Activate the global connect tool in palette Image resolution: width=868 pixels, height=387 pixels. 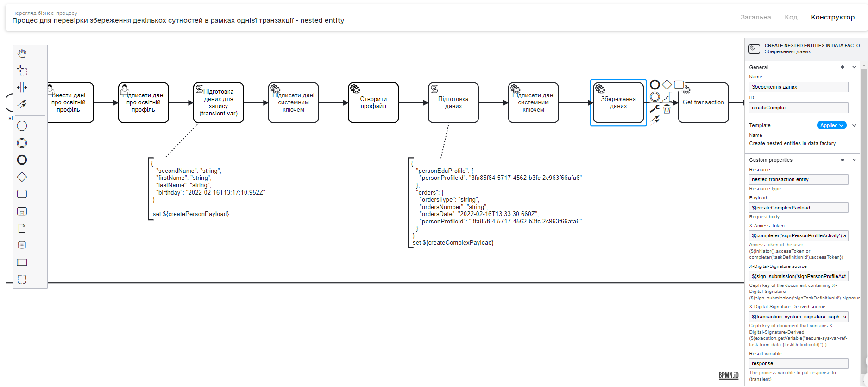click(22, 104)
